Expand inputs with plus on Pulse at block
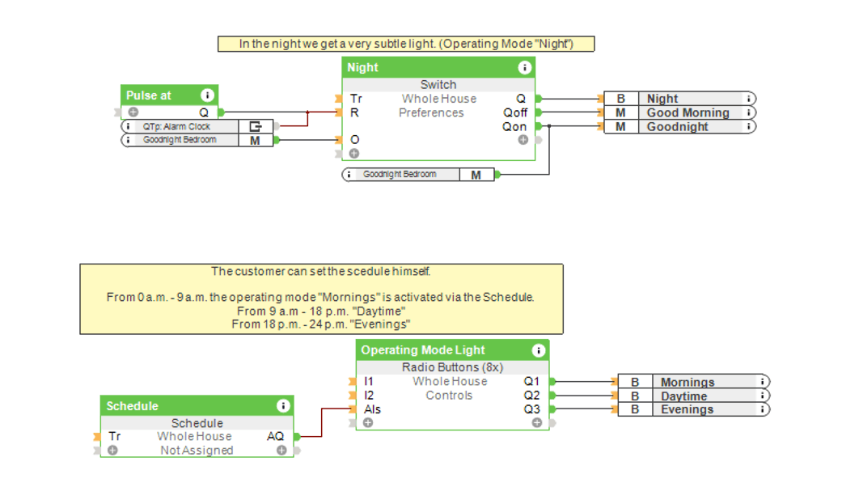 click(x=133, y=112)
